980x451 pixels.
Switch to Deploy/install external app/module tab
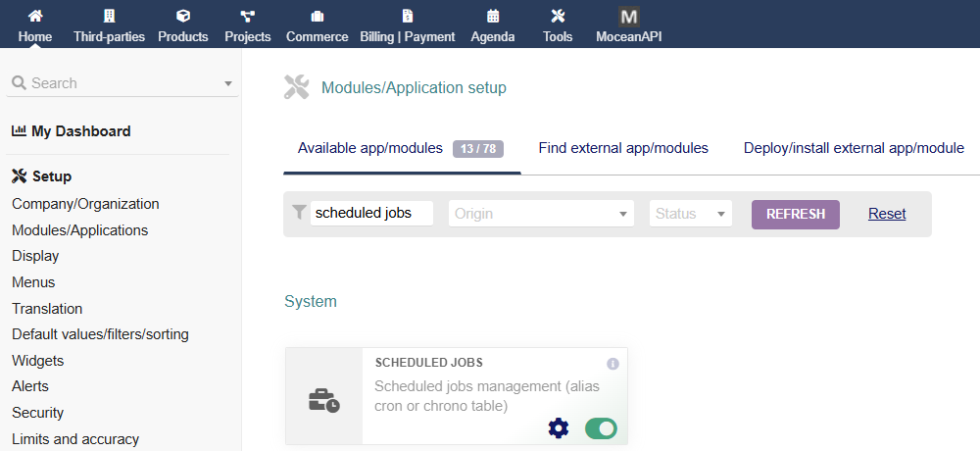click(854, 148)
